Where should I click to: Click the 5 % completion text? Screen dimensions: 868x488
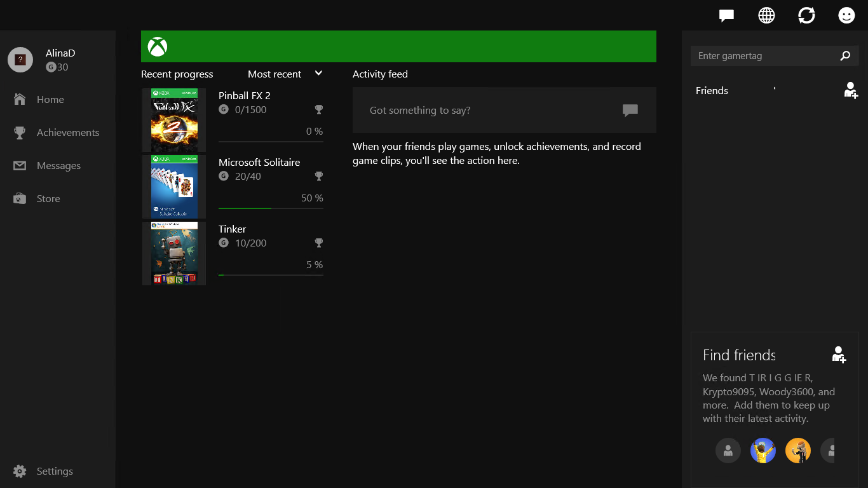[x=315, y=264]
